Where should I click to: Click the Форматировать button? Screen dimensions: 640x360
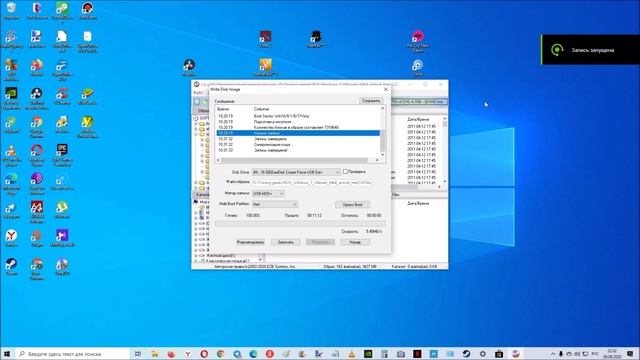(250, 242)
